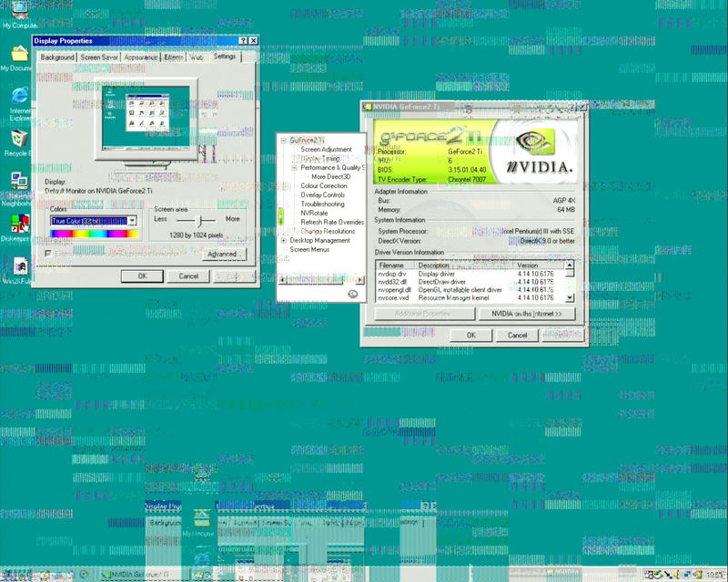The height and width of the screenshot is (582, 728).
Task: Collapse the Performance & Quality Settings node
Action: tap(294, 167)
